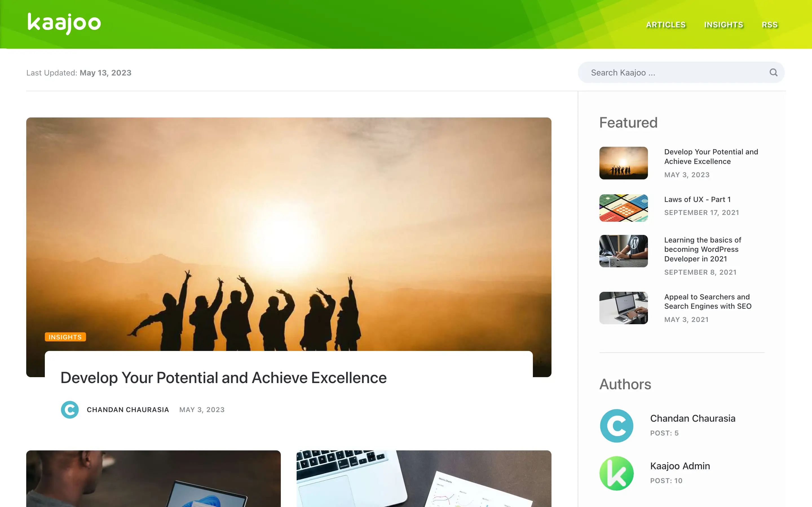Open the WordPress developer thumbnail

[623, 251]
